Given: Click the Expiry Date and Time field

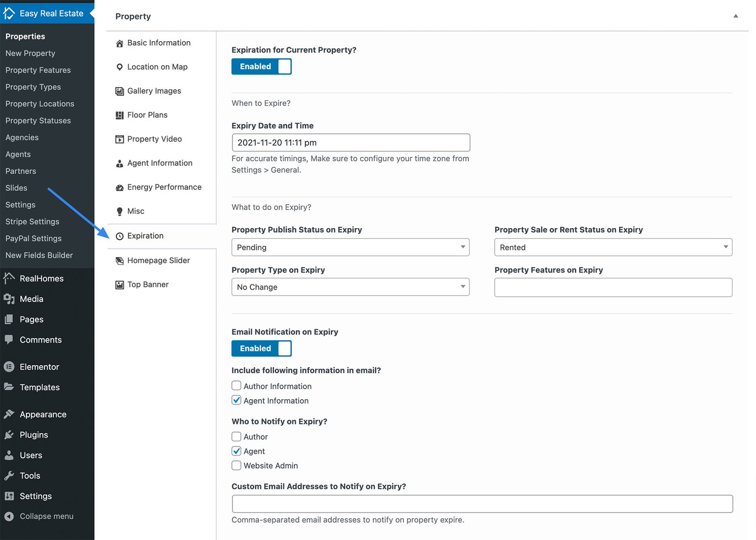Looking at the screenshot, I should coord(351,143).
